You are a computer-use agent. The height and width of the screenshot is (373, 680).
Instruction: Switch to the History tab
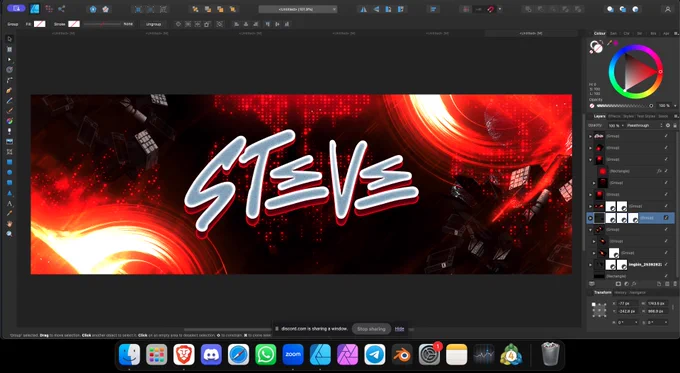pyautogui.click(x=620, y=293)
